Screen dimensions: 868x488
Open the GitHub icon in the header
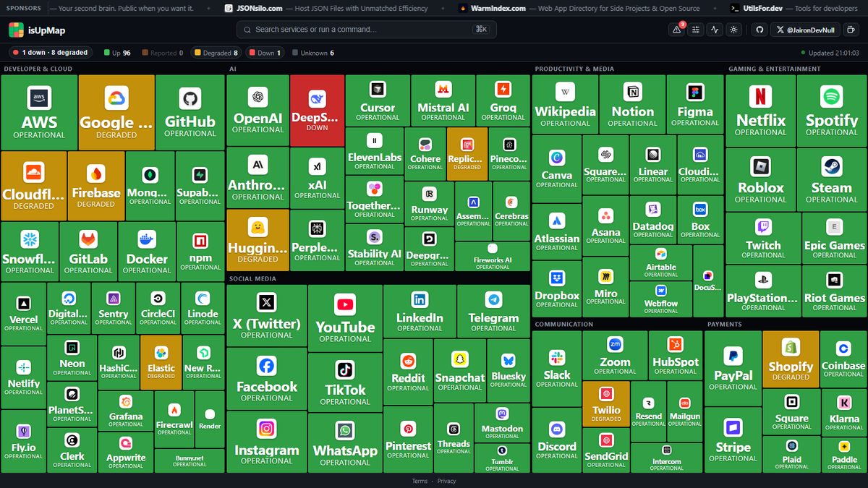coord(759,30)
